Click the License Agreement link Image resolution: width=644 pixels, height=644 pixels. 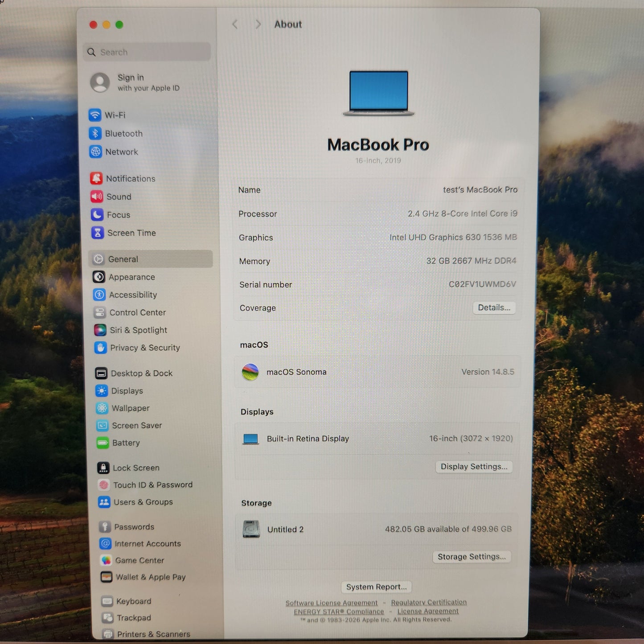[428, 611]
